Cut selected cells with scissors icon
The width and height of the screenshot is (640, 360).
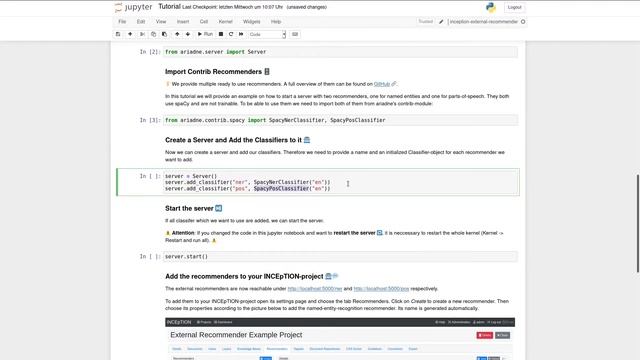point(142,34)
